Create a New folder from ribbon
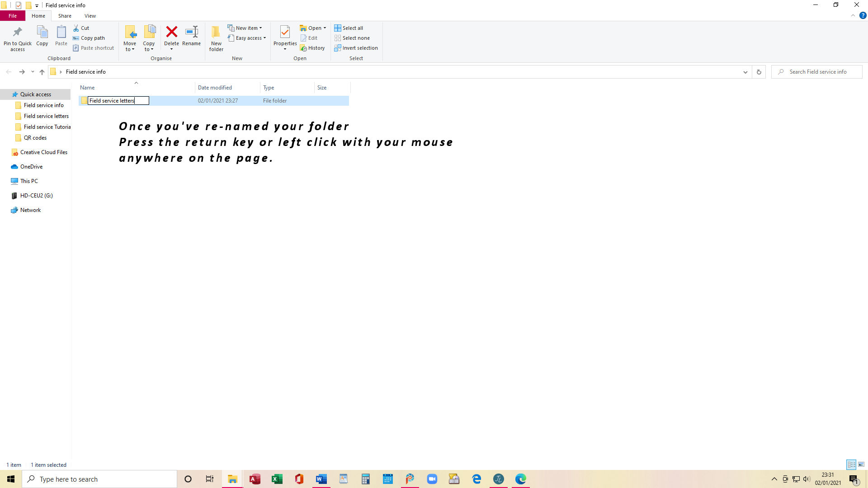868x488 pixels. pos(216,38)
